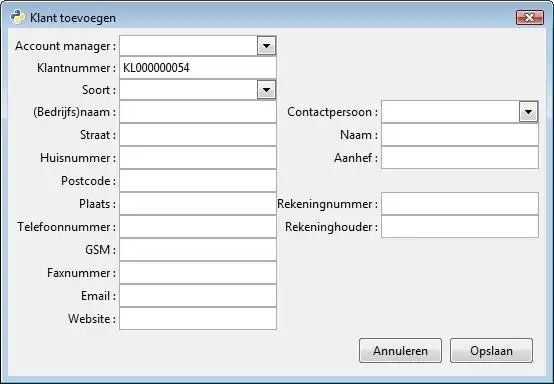Save the customer with Opslaan
Screen dimensions: 554x384
tap(491, 350)
